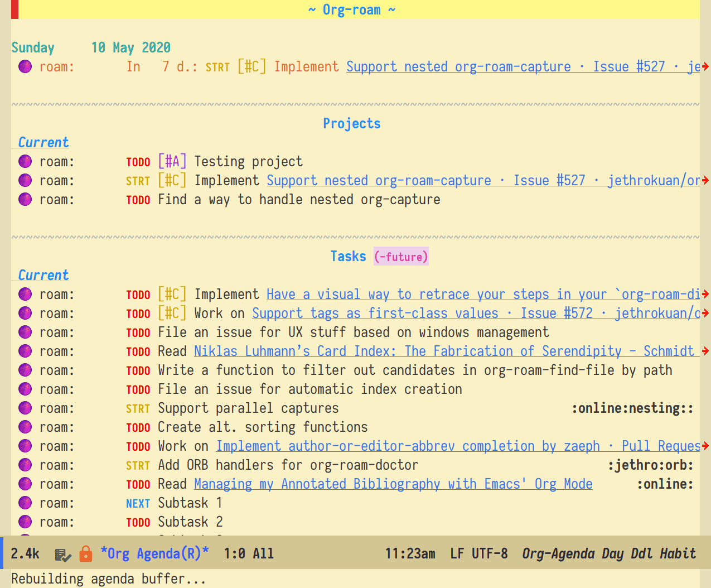Click the In 7 d.: deadline text

click(162, 67)
